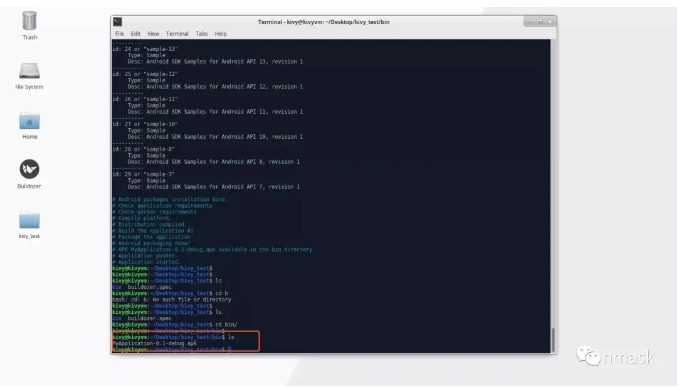Open the View menu

point(153,33)
